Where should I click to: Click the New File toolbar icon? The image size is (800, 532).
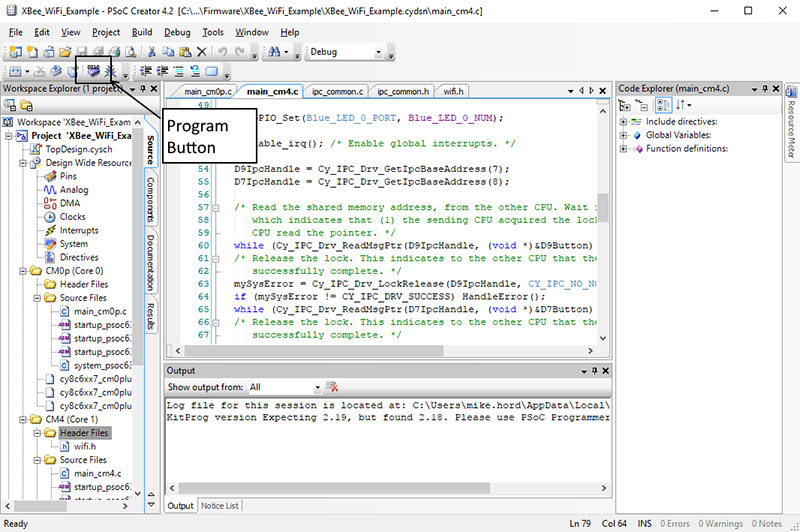coord(32,52)
